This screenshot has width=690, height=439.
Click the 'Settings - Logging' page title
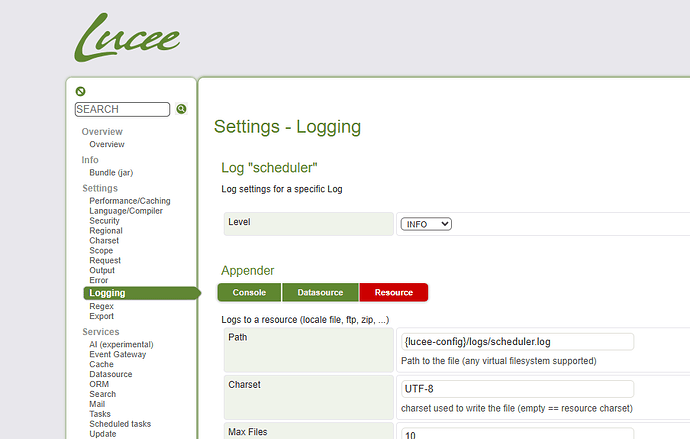tap(287, 127)
